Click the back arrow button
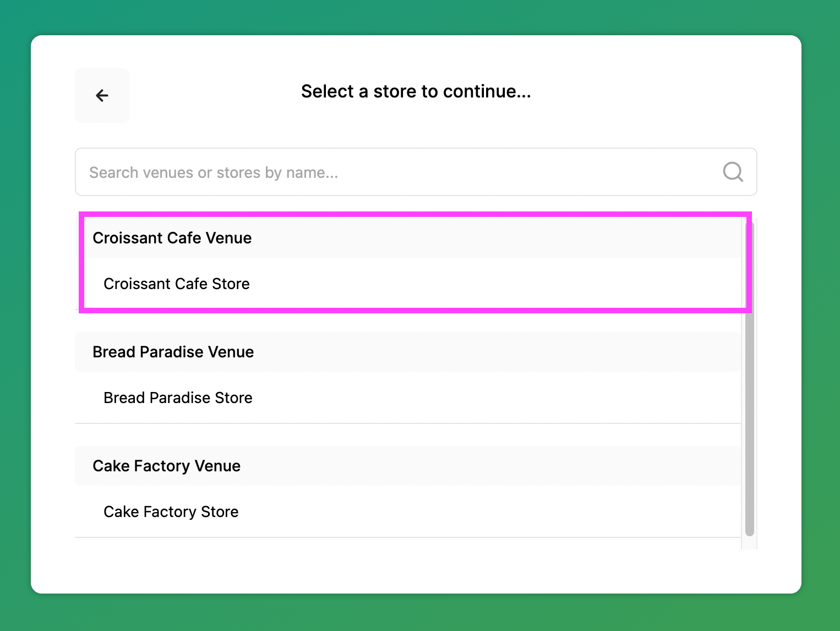 point(102,96)
